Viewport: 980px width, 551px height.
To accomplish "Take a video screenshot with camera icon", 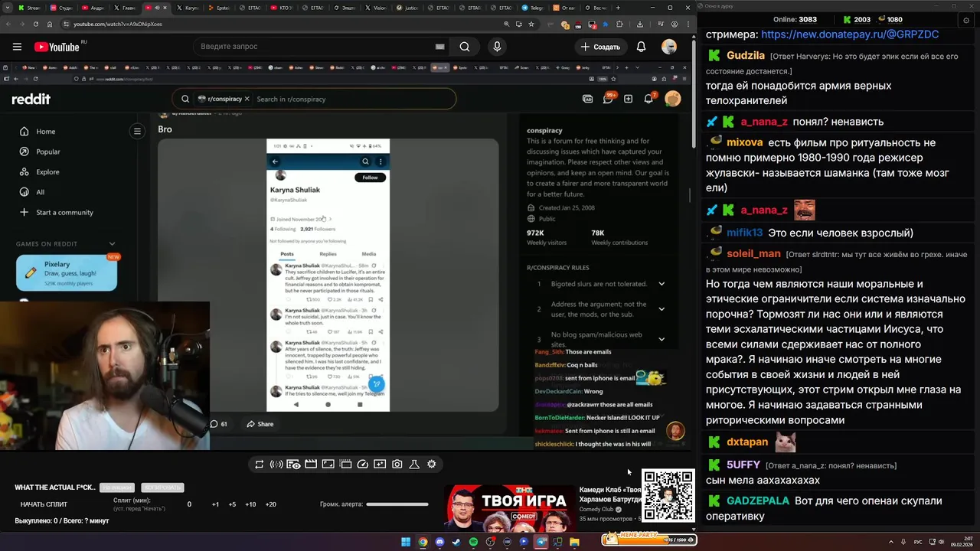I will pos(397,464).
